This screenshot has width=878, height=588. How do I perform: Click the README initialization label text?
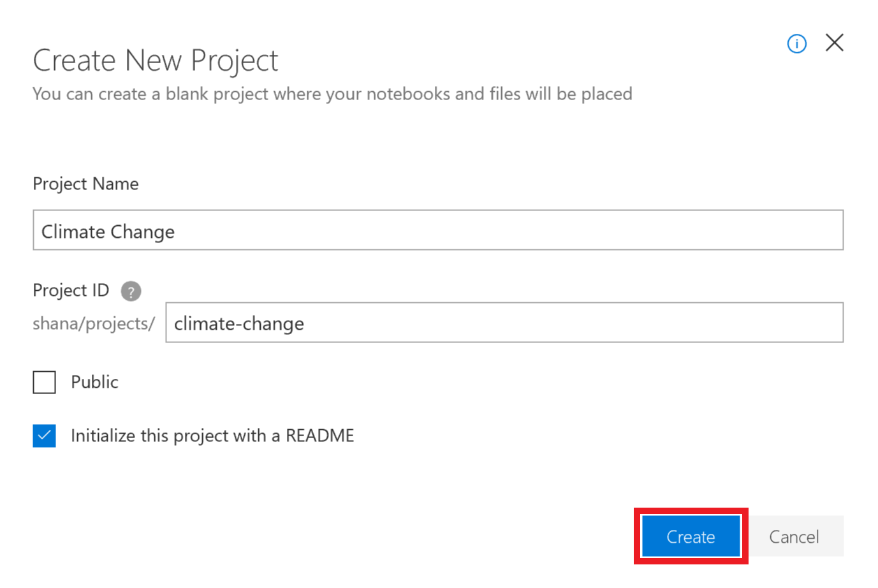[212, 436]
